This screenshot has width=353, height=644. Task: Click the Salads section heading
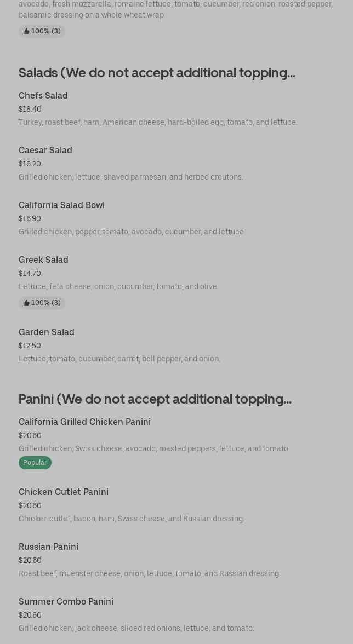[x=157, y=72]
